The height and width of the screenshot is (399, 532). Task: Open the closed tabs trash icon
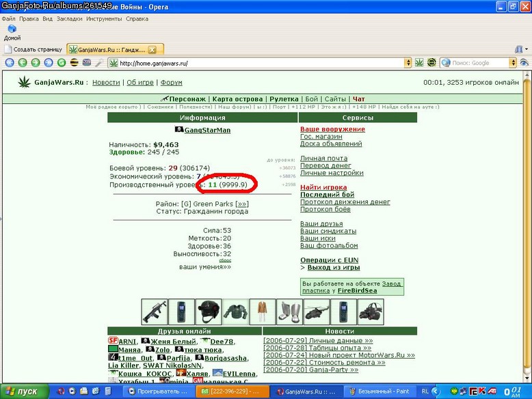coord(518,49)
